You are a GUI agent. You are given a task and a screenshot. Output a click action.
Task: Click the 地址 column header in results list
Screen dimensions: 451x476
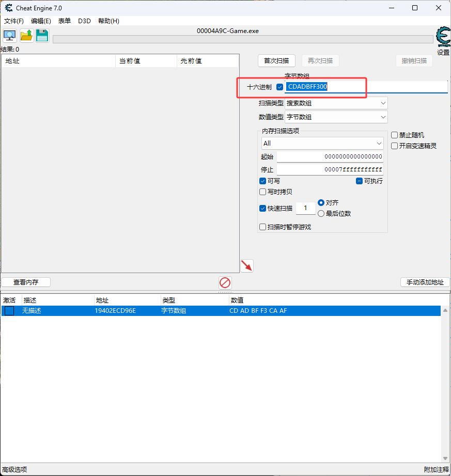58,61
